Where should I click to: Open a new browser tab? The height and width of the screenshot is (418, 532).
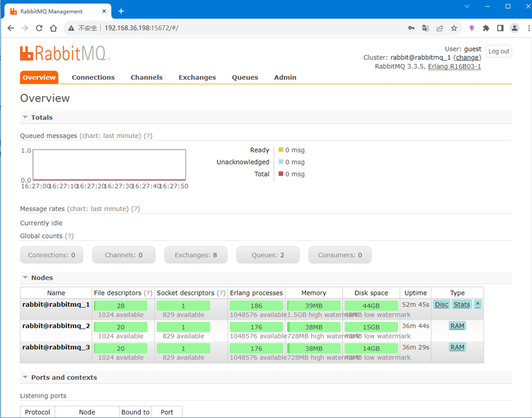121,11
